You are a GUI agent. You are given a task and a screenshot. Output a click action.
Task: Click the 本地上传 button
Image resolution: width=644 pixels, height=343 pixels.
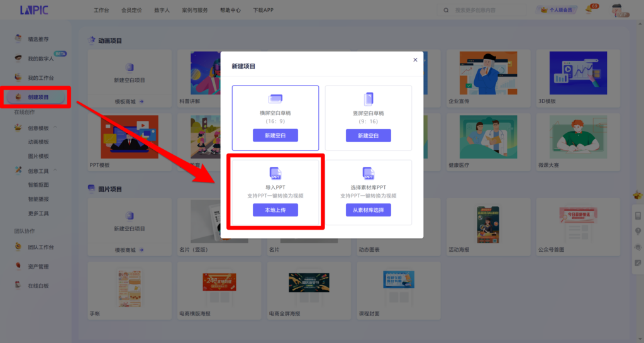tap(275, 210)
